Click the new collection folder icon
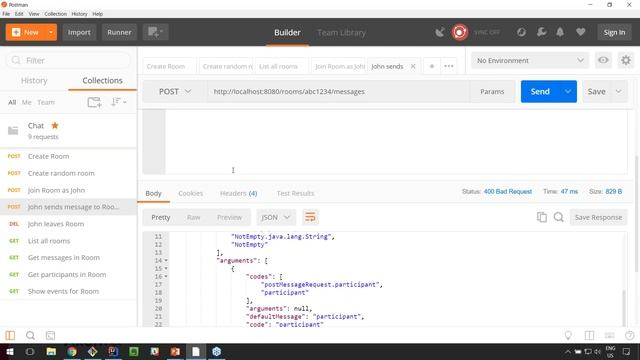Viewport: 640px width, 360px height. tap(94, 102)
